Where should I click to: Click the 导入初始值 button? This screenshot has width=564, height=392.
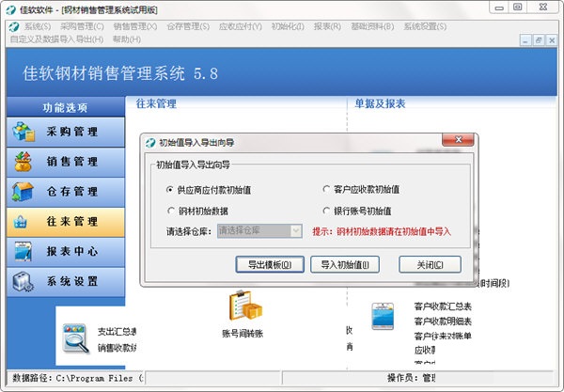pos(345,265)
